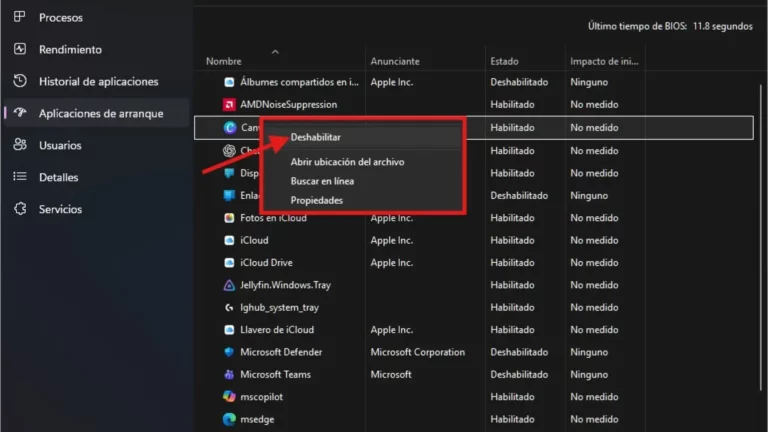The width and height of the screenshot is (768, 432).
Task: Click the Servicios puzzle icon
Action: point(20,209)
